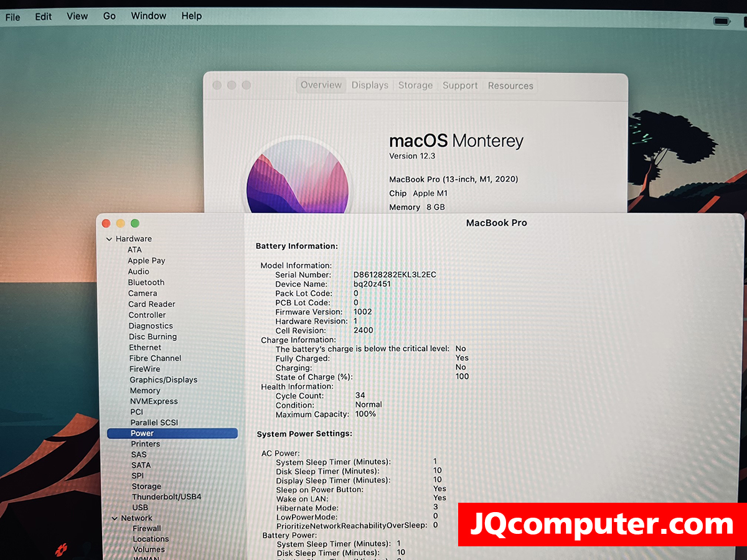Select Graphics/Displays in the sidebar
Image resolution: width=747 pixels, height=560 pixels.
click(x=164, y=380)
